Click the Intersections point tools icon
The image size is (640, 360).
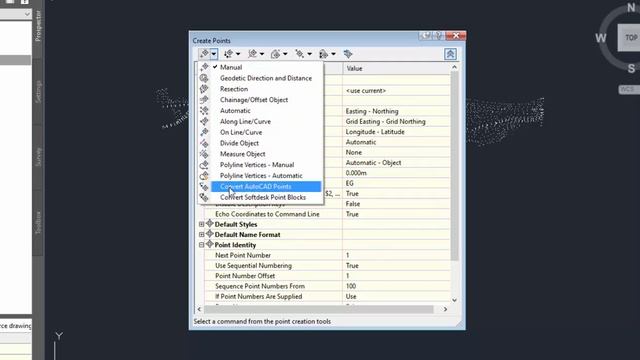tap(229, 54)
